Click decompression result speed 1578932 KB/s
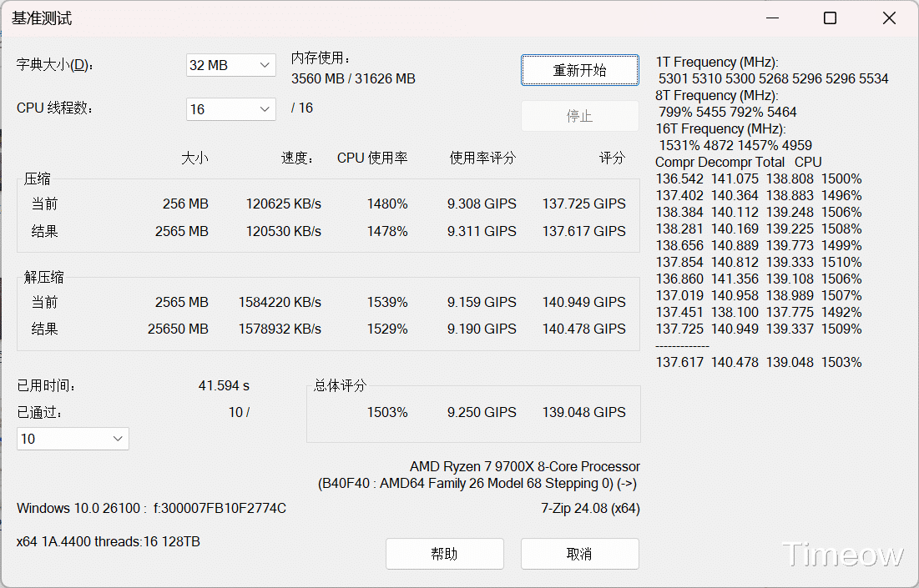 [280, 329]
